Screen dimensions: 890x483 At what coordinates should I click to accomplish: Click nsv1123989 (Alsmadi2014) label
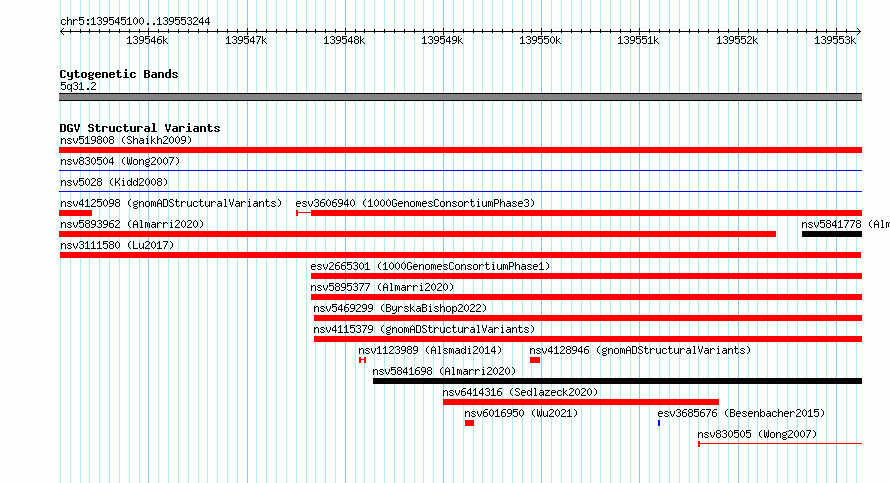click(x=430, y=350)
